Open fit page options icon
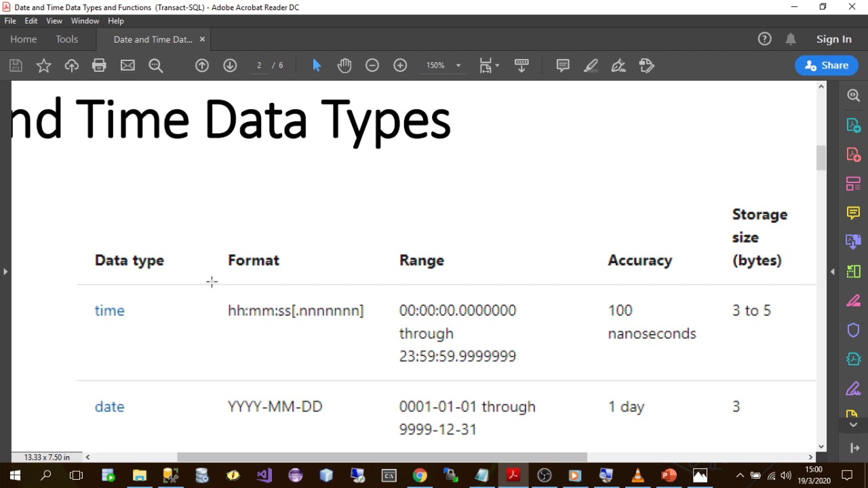 [x=489, y=66]
